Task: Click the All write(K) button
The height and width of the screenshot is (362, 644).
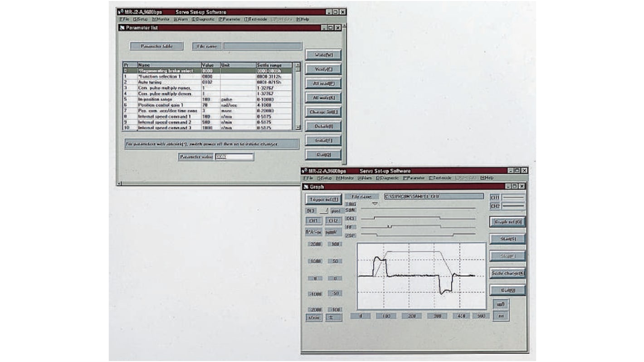Action: coord(323,98)
